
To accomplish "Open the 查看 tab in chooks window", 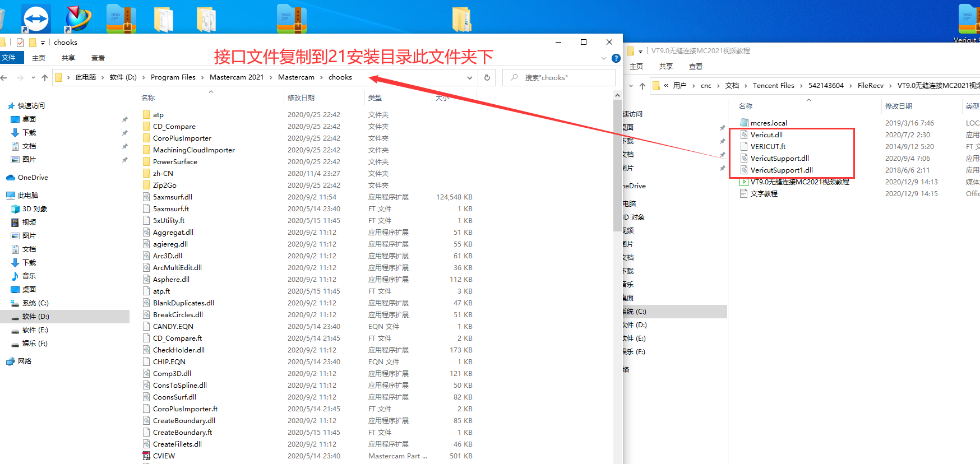I will coord(98,58).
